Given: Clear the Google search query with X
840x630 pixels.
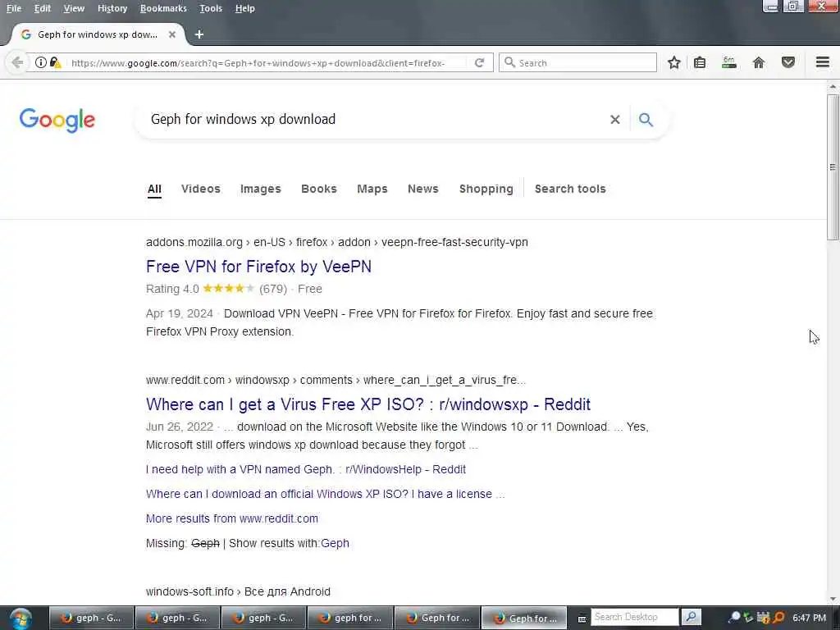Looking at the screenshot, I should coord(615,120).
